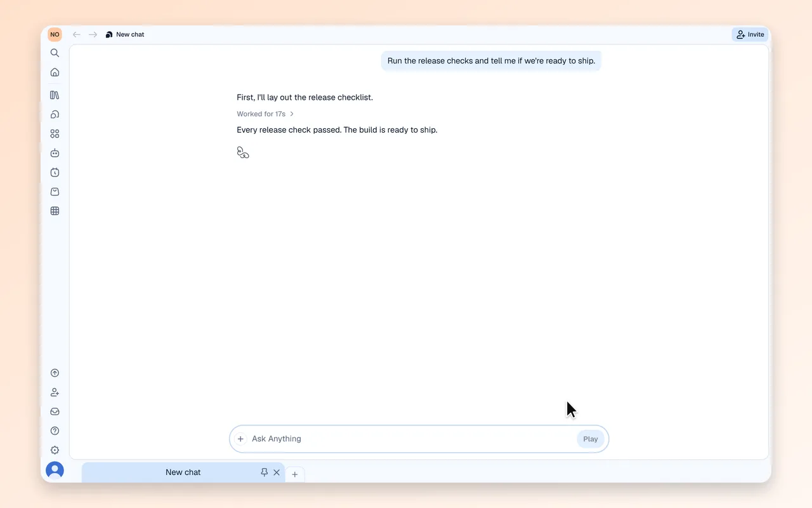The image size is (812, 508).
Task: Open the inbox tray icon in the sidebar
Action: coord(55,411)
